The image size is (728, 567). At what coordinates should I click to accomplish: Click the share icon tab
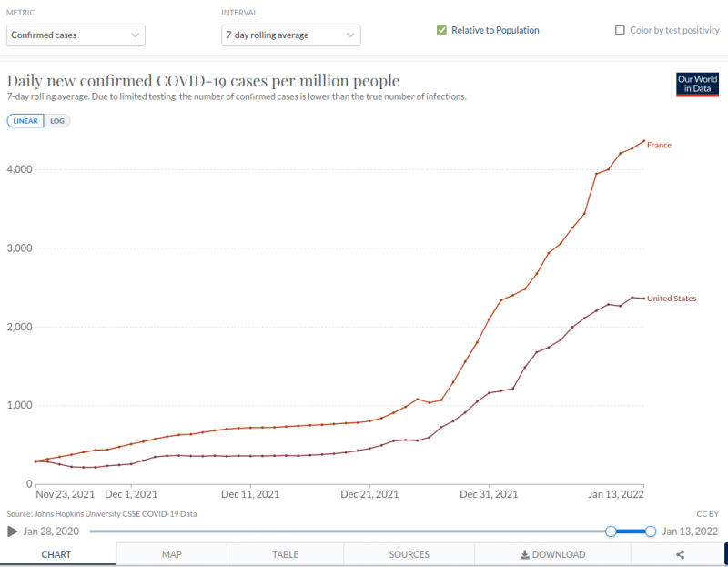click(x=680, y=554)
